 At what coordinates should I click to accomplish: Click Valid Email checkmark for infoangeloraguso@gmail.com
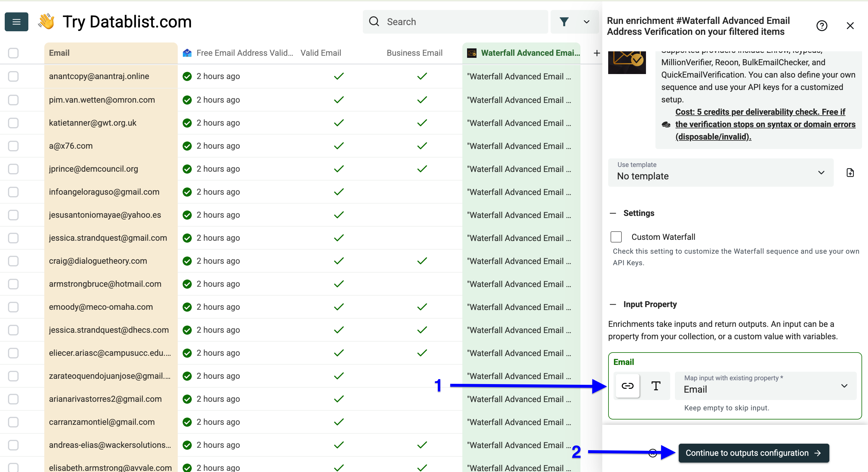339,192
